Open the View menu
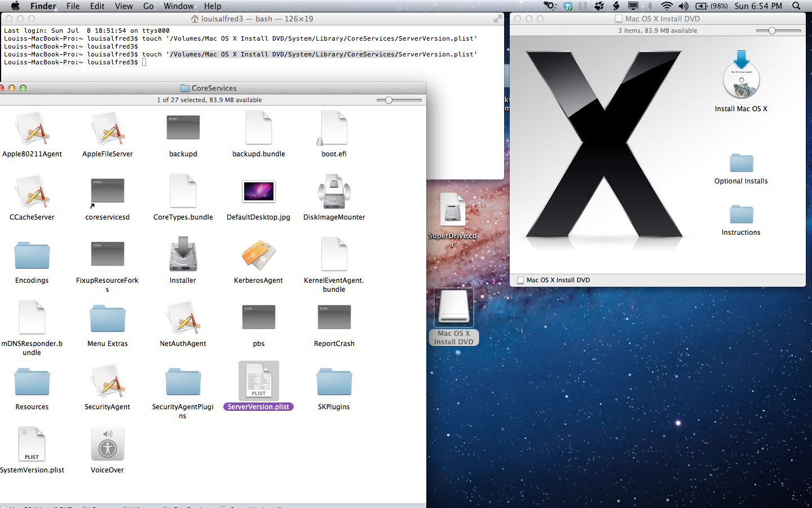This screenshot has width=812, height=508. coord(124,6)
